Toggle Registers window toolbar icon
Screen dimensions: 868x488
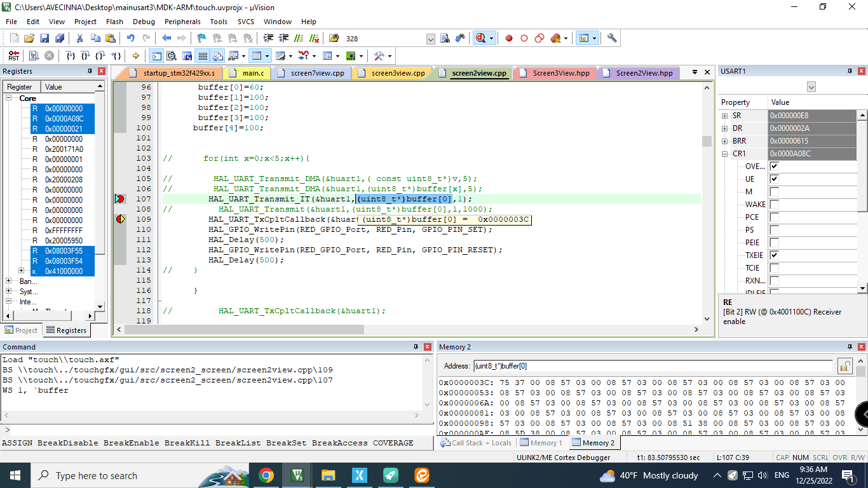pyautogui.click(x=203, y=55)
